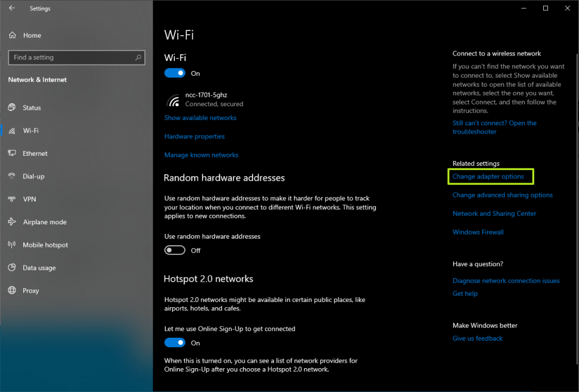Screen dimensions: 579x392
Task: Click the Dial-up icon in sidebar
Action: point(12,177)
